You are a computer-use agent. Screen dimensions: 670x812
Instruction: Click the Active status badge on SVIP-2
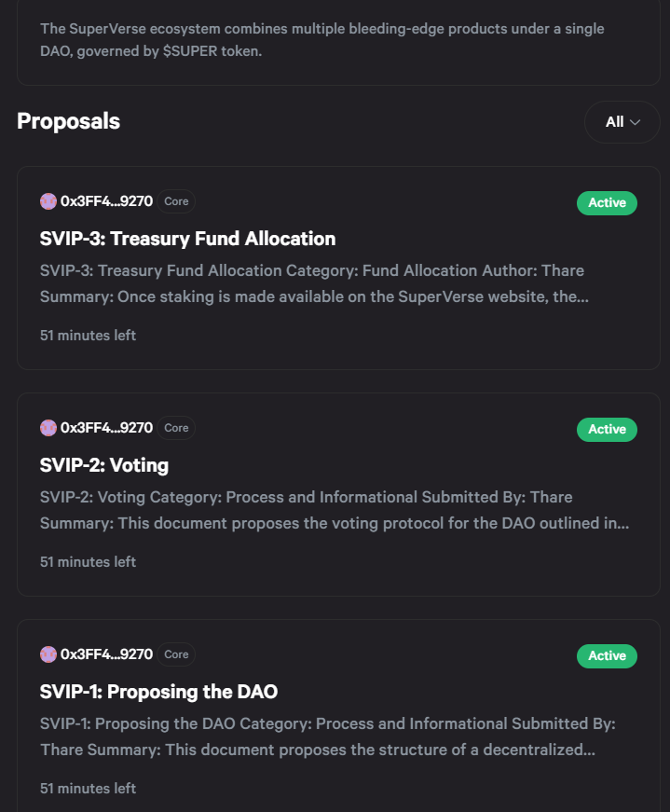[607, 429]
